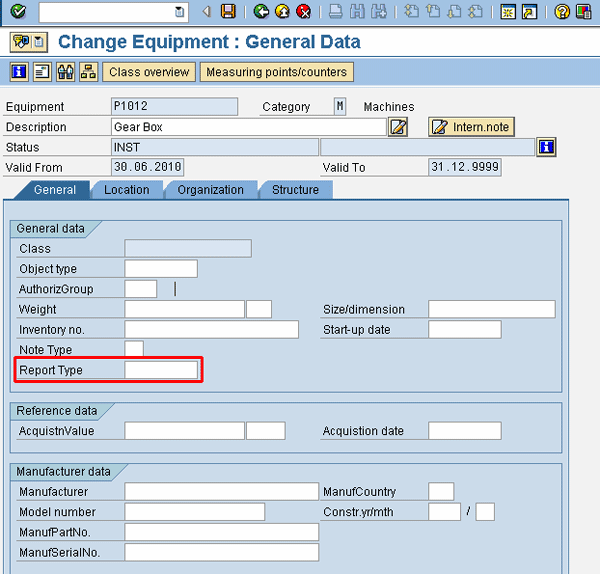Image resolution: width=600 pixels, height=574 pixels.
Task: Open the status info icon beside Status
Action: pos(545,147)
